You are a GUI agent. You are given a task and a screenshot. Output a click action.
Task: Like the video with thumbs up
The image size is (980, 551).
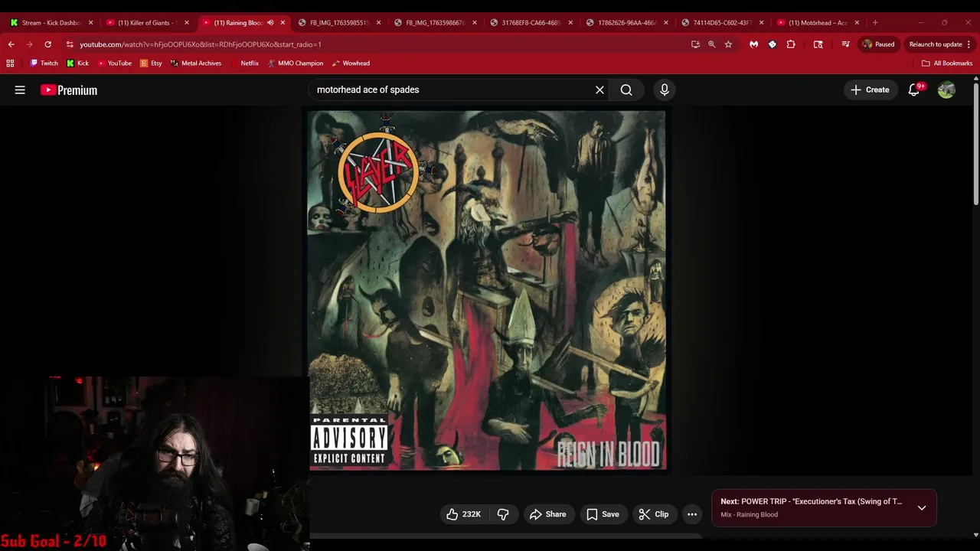point(464,514)
